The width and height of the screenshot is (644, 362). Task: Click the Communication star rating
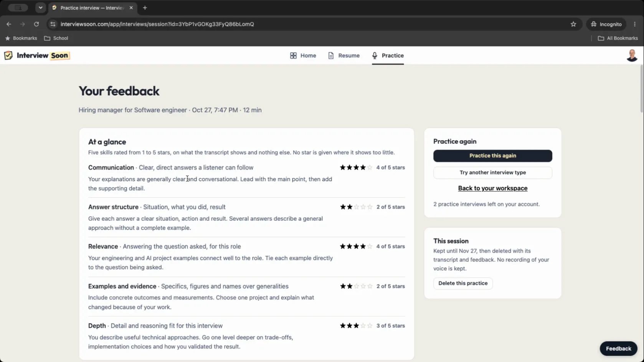coord(356,168)
